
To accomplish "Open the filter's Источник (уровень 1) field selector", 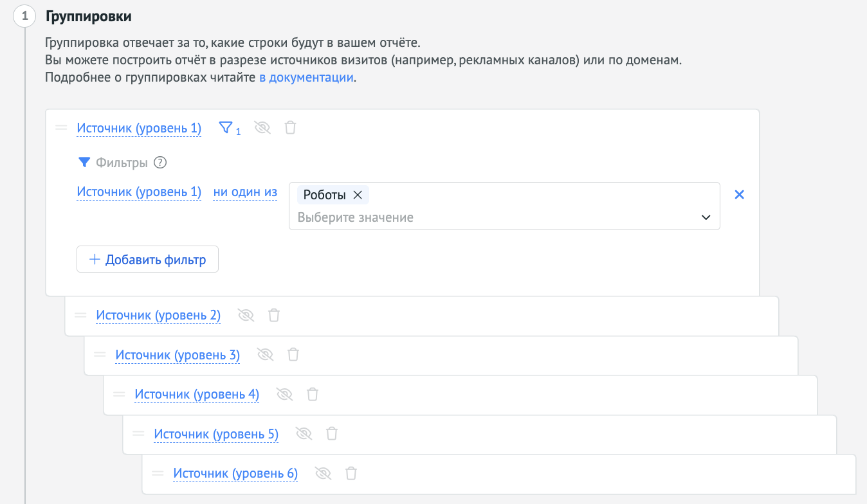I will click(x=139, y=192).
